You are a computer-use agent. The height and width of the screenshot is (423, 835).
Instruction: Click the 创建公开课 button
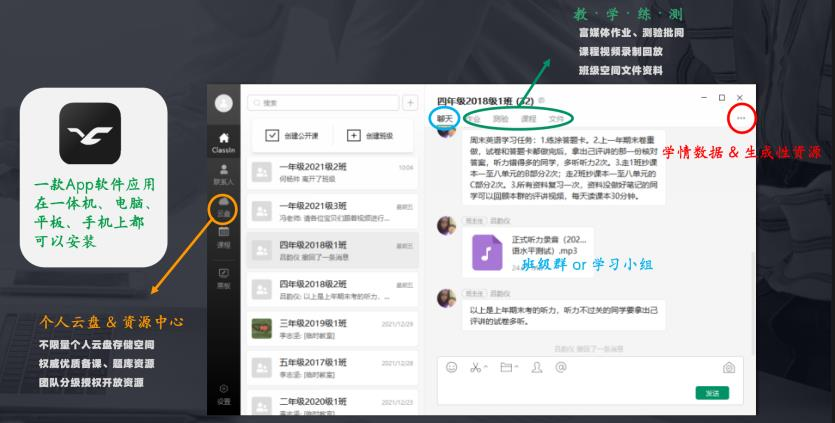292,135
